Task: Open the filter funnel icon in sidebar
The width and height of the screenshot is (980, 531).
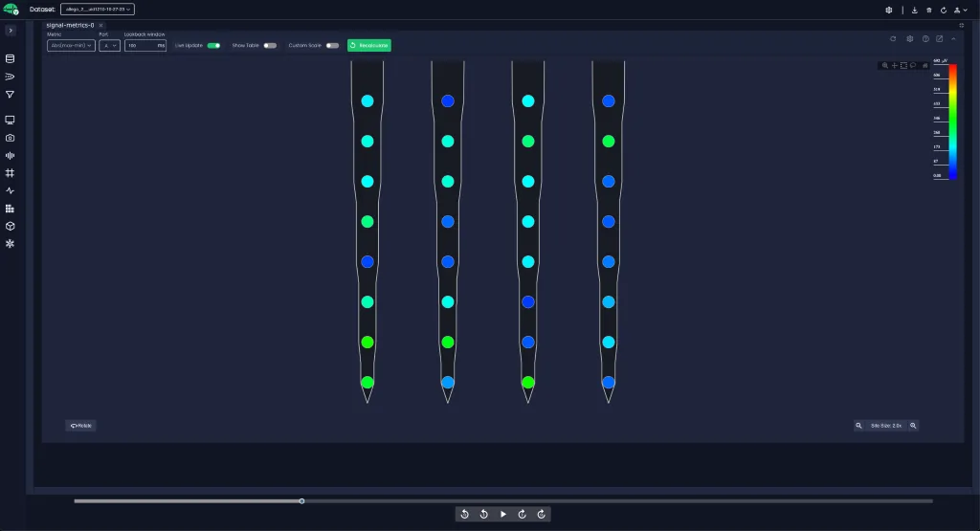Action: click(10, 95)
